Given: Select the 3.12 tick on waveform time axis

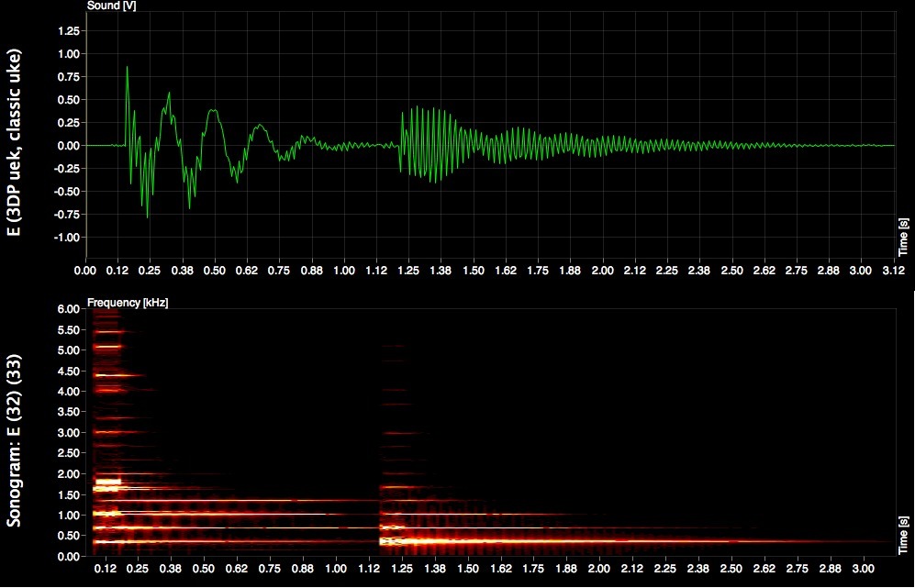Looking at the screenshot, I should [x=894, y=271].
